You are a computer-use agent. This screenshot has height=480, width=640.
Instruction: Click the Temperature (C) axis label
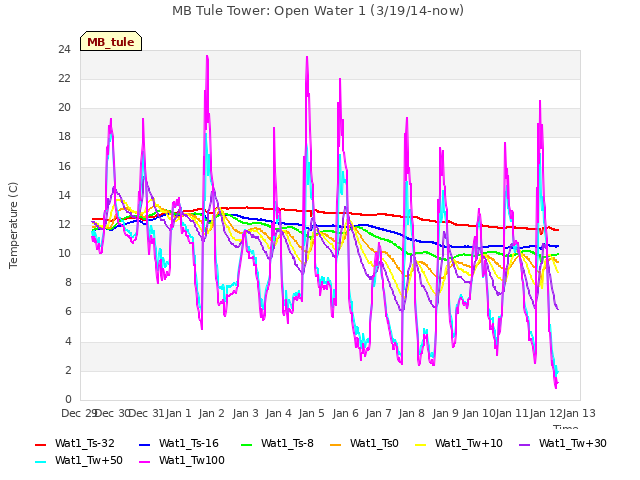click(13, 225)
